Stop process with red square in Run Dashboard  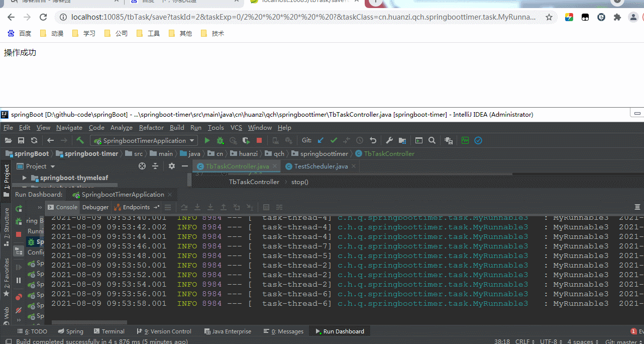pos(19,234)
